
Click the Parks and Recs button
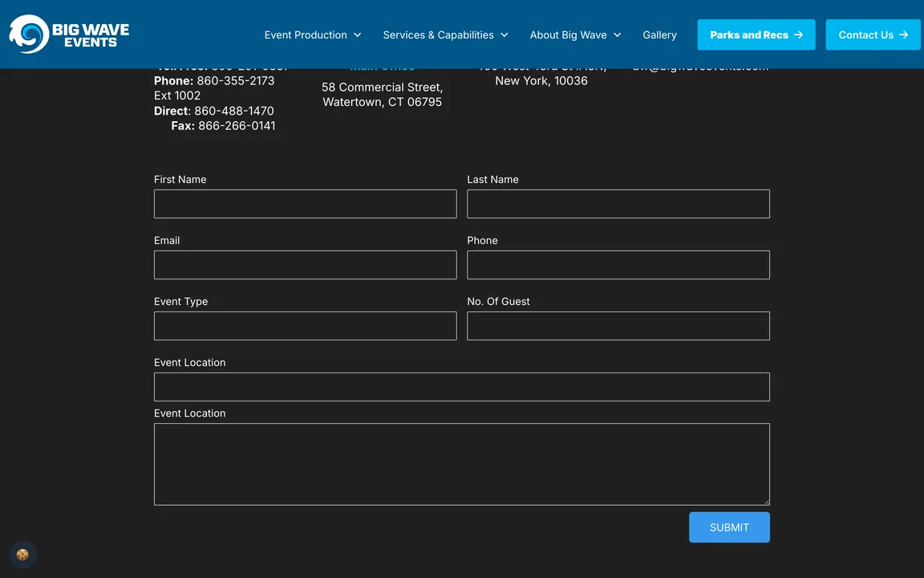point(756,35)
